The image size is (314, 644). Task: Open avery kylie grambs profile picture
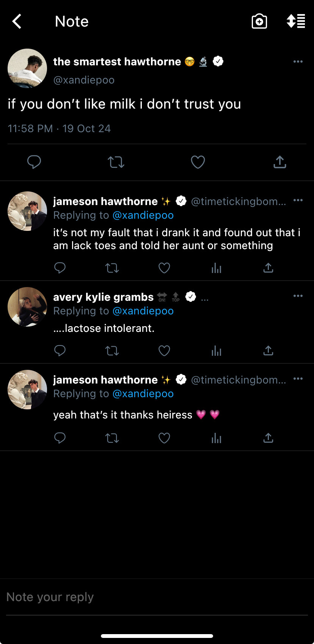[27, 307]
